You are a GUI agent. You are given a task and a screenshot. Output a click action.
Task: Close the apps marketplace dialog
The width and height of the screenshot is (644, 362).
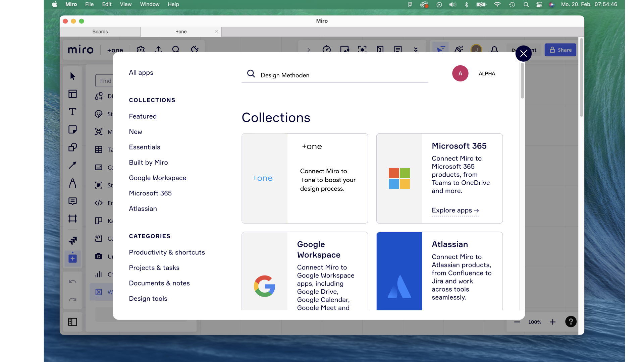pos(523,54)
